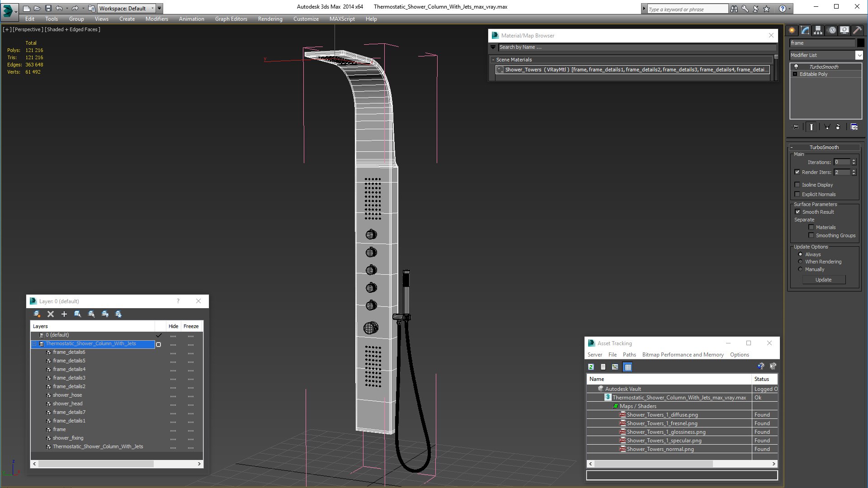868x488 pixels.
Task: Collapse Thermostatic_Shower_Column_With_Jets layer tree
Action: [34, 344]
